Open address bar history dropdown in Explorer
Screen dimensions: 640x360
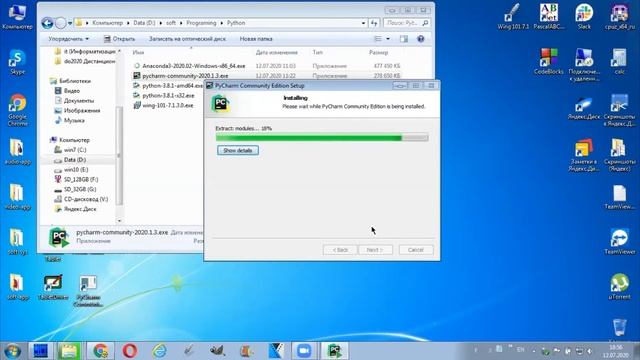(363, 23)
